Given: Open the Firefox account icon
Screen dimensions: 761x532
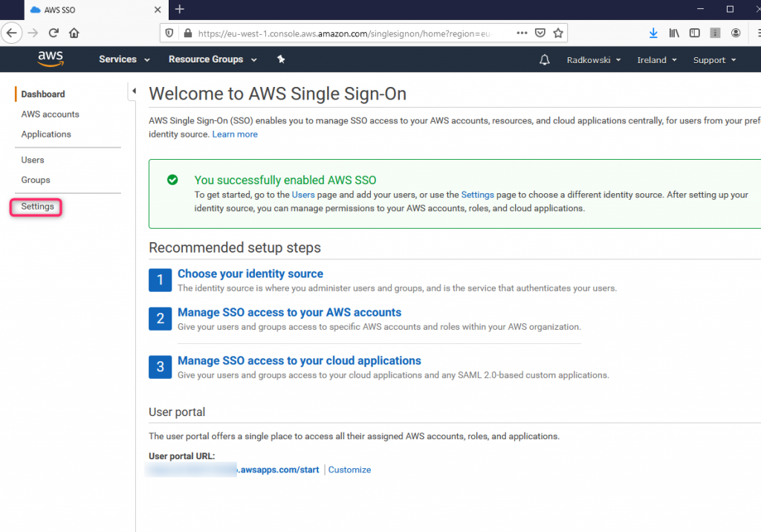Looking at the screenshot, I should click(x=736, y=33).
